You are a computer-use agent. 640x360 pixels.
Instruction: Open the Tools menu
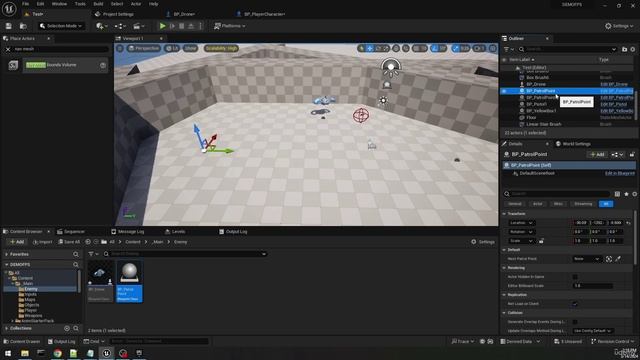click(x=80, y=4)
